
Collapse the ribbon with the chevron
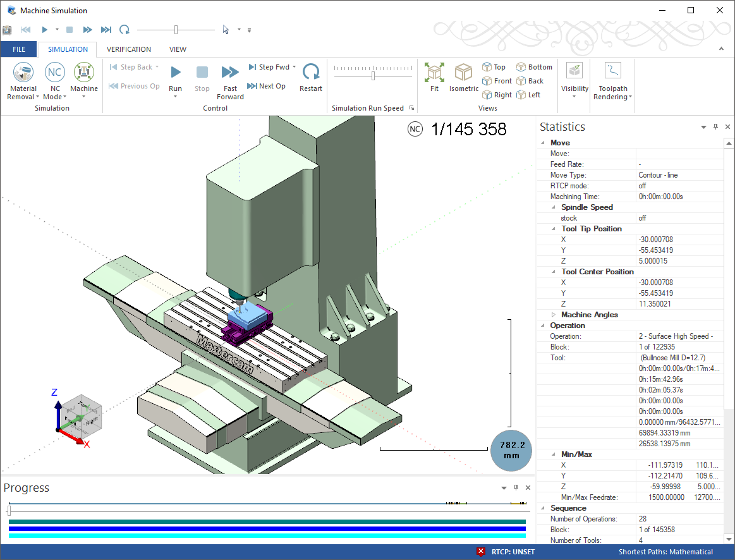[721, 49]
